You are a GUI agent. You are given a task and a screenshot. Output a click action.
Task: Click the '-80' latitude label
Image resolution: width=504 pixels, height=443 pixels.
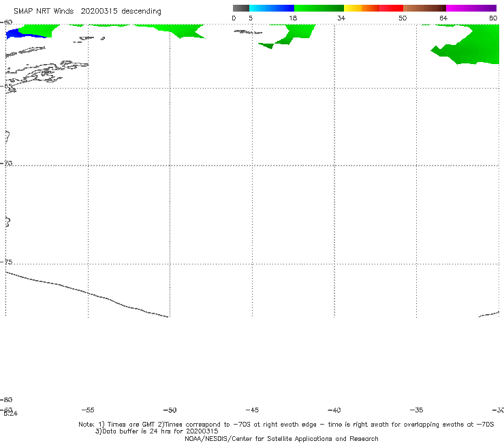click(6, 400)
